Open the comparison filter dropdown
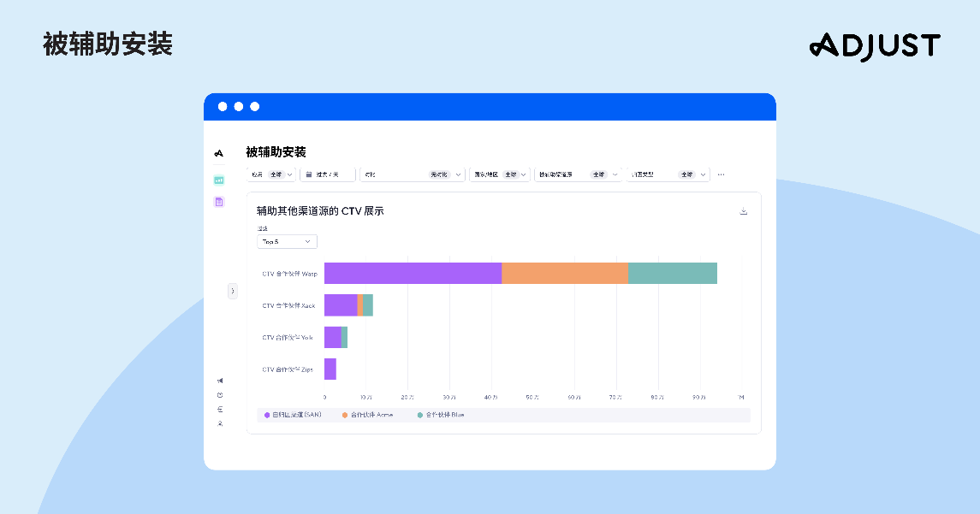 (x=413, y=174)
